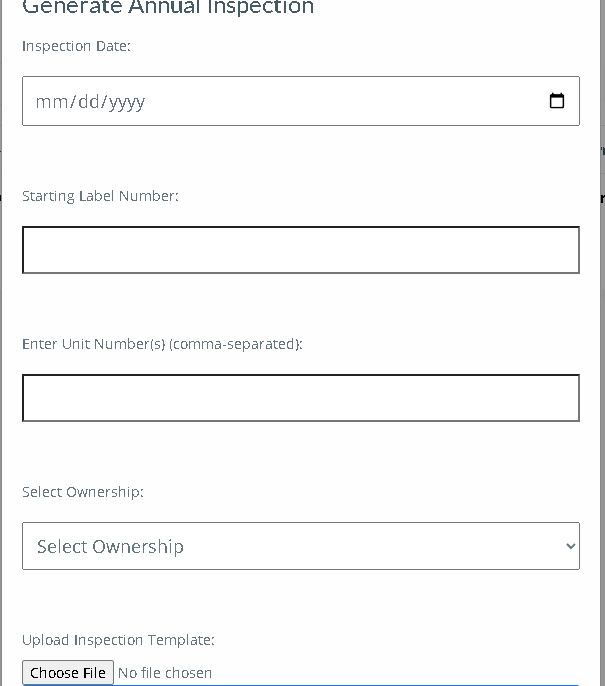Click the chevron arrow on Select Ownership dropdown

(x=570, y=546)
